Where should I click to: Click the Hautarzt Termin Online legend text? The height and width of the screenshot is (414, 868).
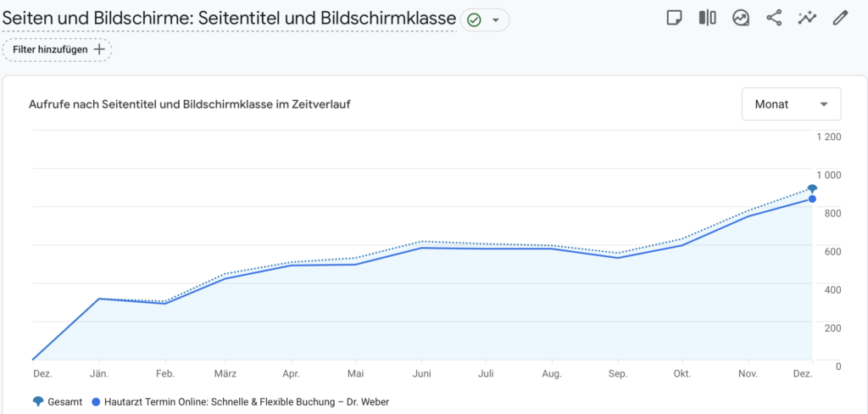[247, 402]
